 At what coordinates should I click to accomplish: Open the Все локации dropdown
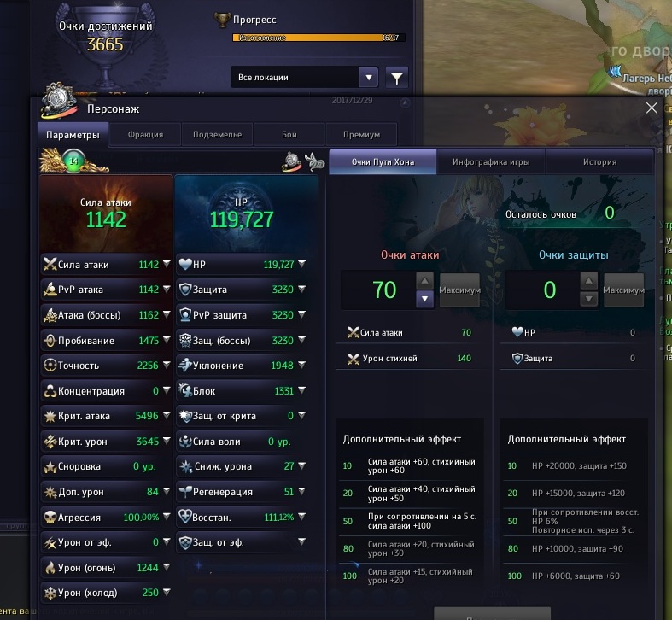pos(304,77)
